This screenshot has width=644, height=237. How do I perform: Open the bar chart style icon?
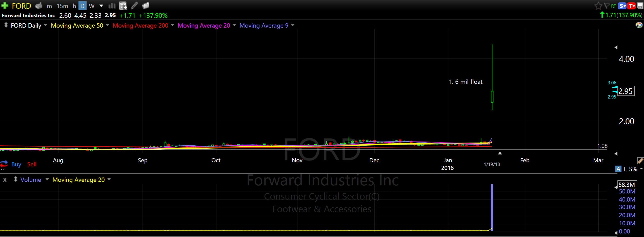tap(112, 6)
